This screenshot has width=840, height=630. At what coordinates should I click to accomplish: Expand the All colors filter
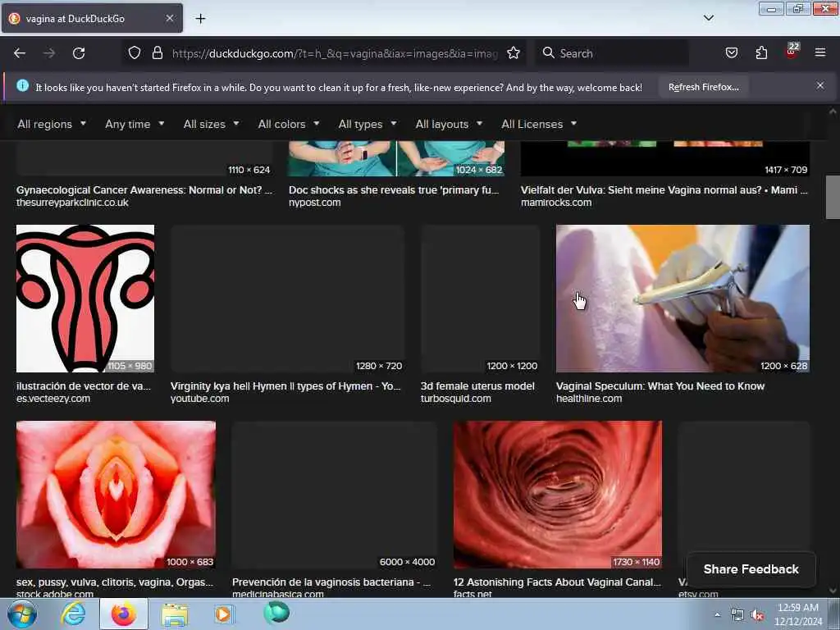(289, 124)
